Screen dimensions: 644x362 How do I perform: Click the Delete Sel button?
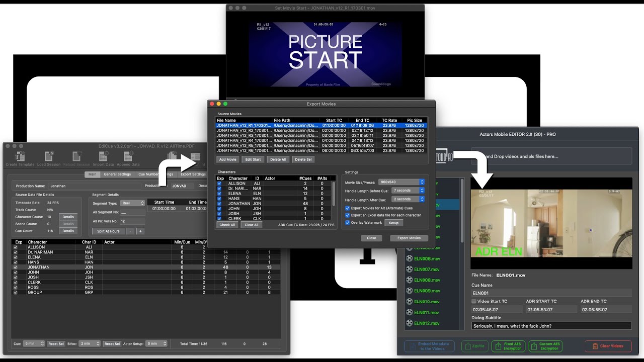pyautogui.click(x=303, y=159)
